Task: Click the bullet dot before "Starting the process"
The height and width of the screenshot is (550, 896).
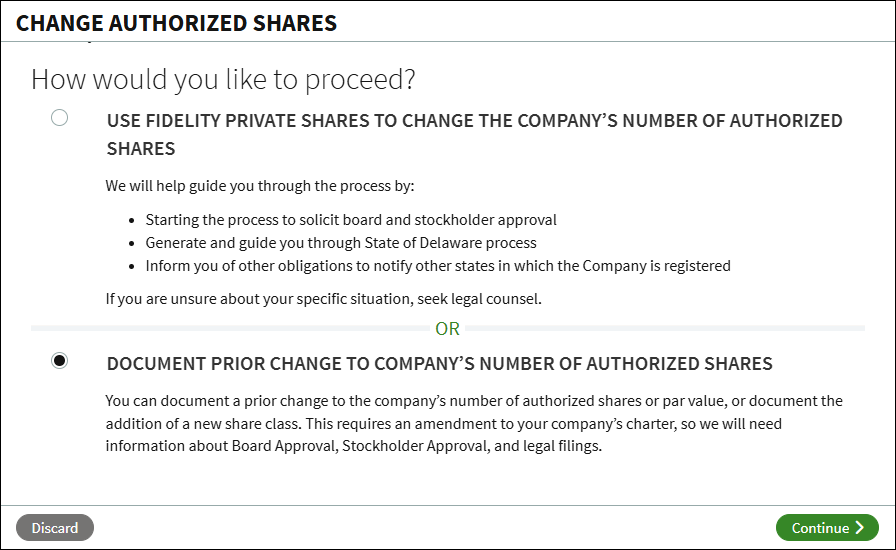Action: pos(135,220)
